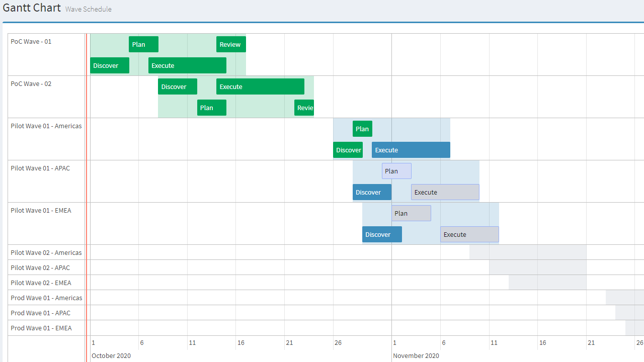Screen dimensions: 644x362
Task: Click the Wave Schedule subtitle
Action: [89, 9]
